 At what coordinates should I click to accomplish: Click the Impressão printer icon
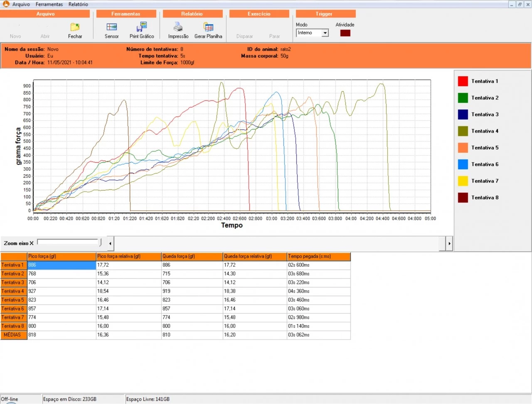coord(178,27)
